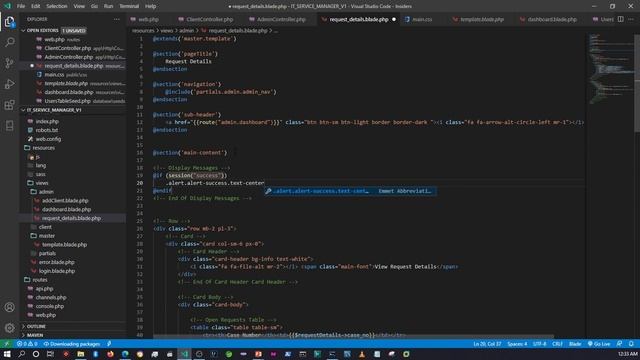Open the Run menu
The height and width of the screenshot is (360, 640).
pyautogui.click(x=108, y=6)
